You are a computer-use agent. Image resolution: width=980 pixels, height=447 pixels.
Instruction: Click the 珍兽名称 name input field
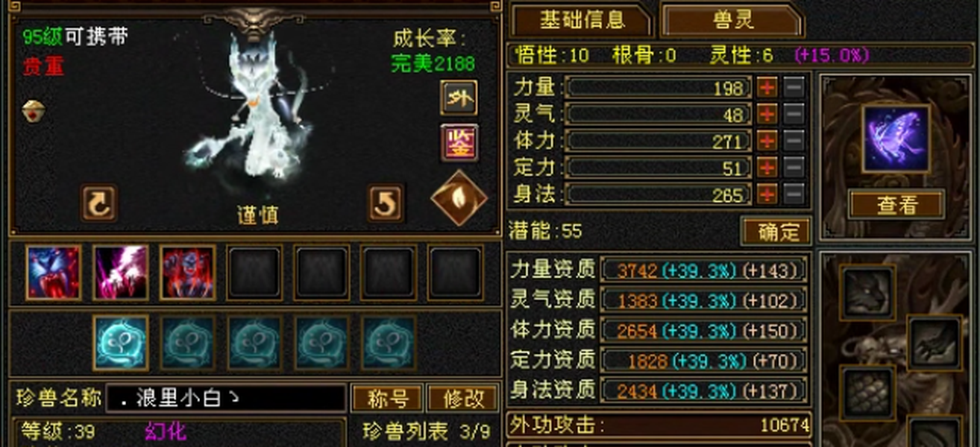pos(226,399)
